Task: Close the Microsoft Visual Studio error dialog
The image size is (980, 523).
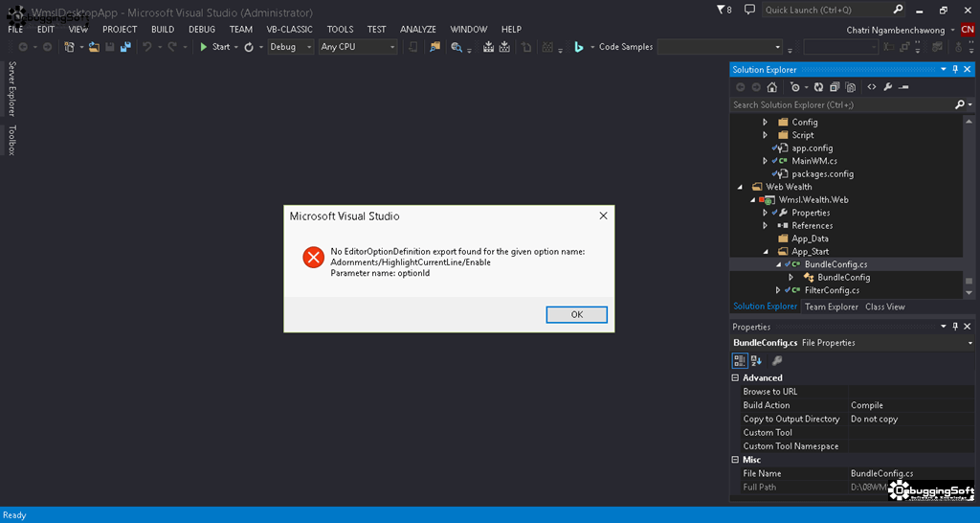Action: tap(603, 216)
